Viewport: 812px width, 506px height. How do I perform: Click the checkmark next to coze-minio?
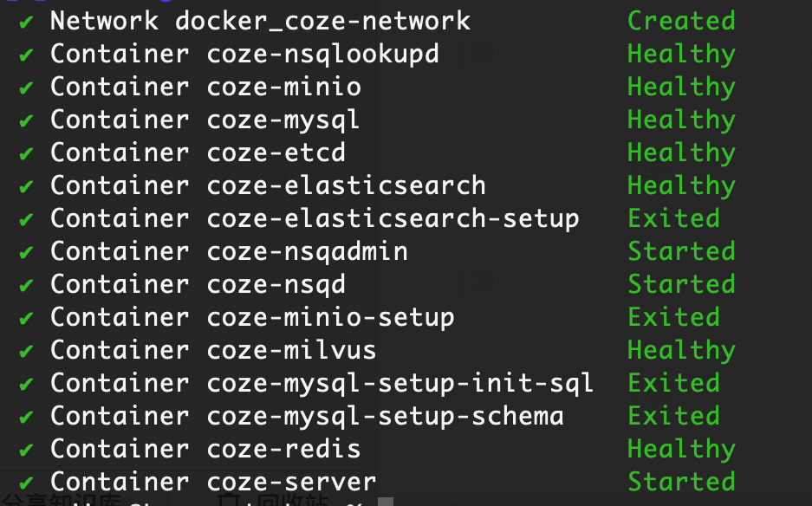pyautogui.click(x=26, y=88)
